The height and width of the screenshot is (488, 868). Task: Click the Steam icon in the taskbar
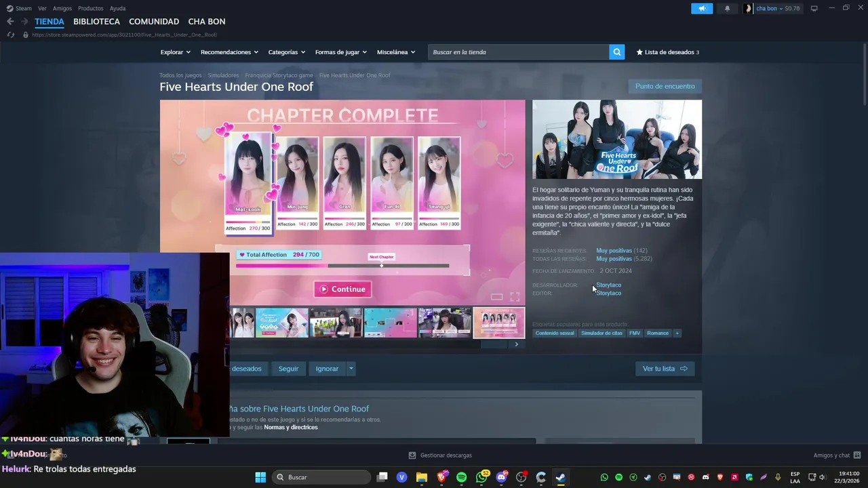(x=561, y=477)
